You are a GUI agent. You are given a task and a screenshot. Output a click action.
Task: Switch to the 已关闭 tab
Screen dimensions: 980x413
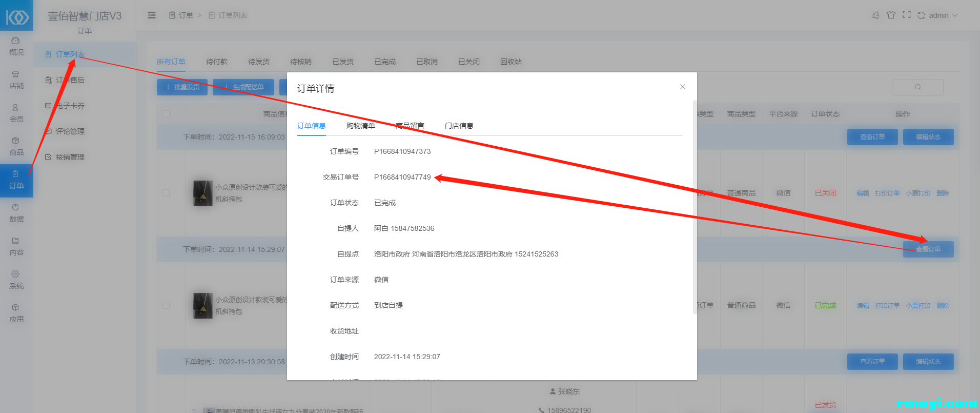pos(469,62)
